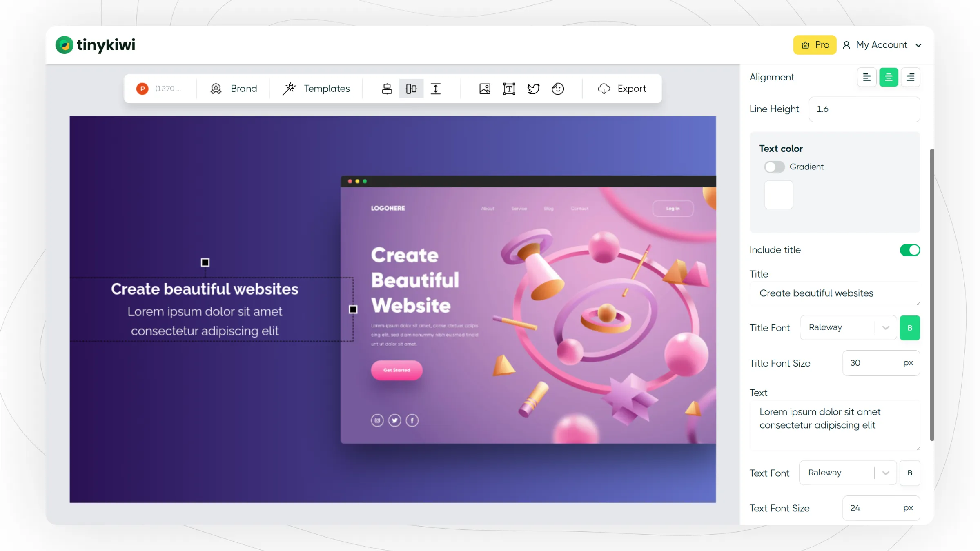980x551 pixels.
Task: Click the My Account chevron arrow
Action: 918,45
